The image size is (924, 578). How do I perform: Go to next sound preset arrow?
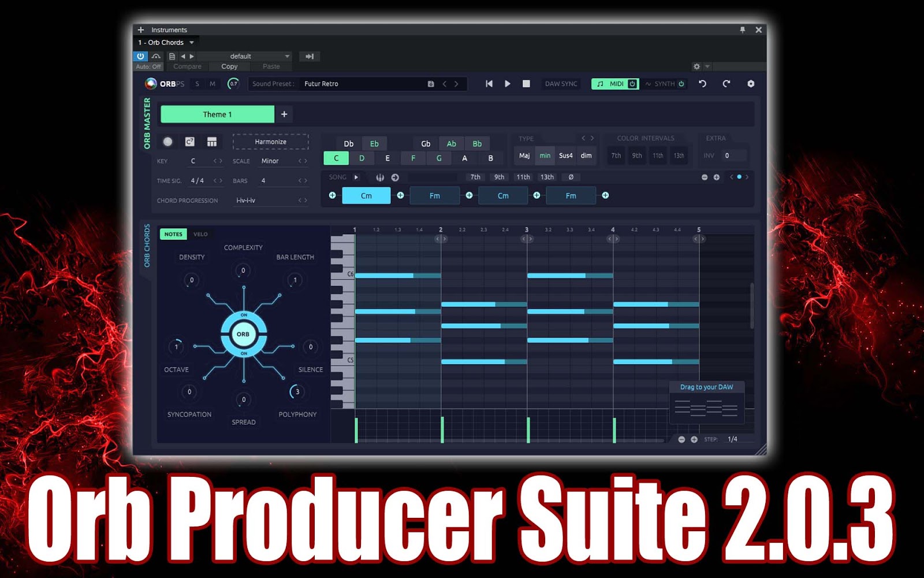point(456,84)
